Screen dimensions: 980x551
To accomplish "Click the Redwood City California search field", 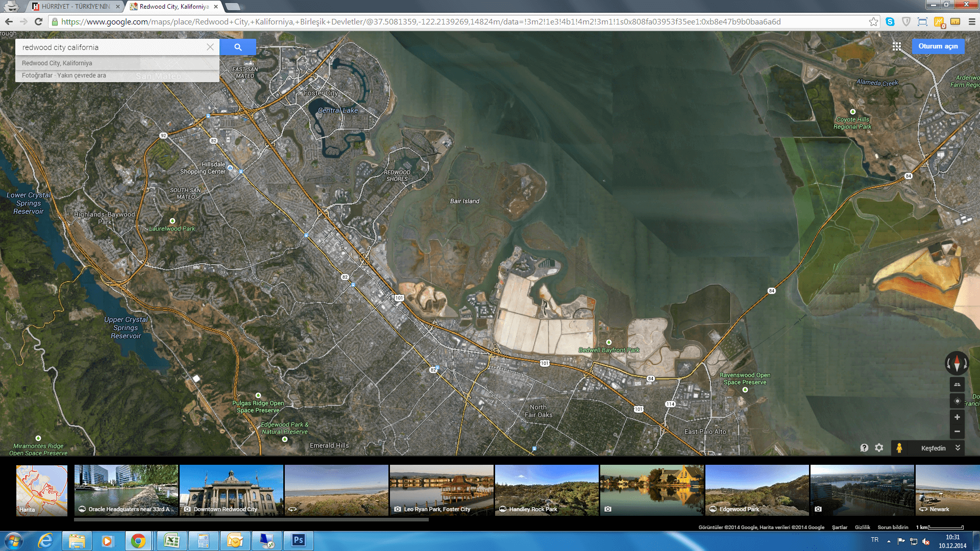I will click(x=111, y=47).
